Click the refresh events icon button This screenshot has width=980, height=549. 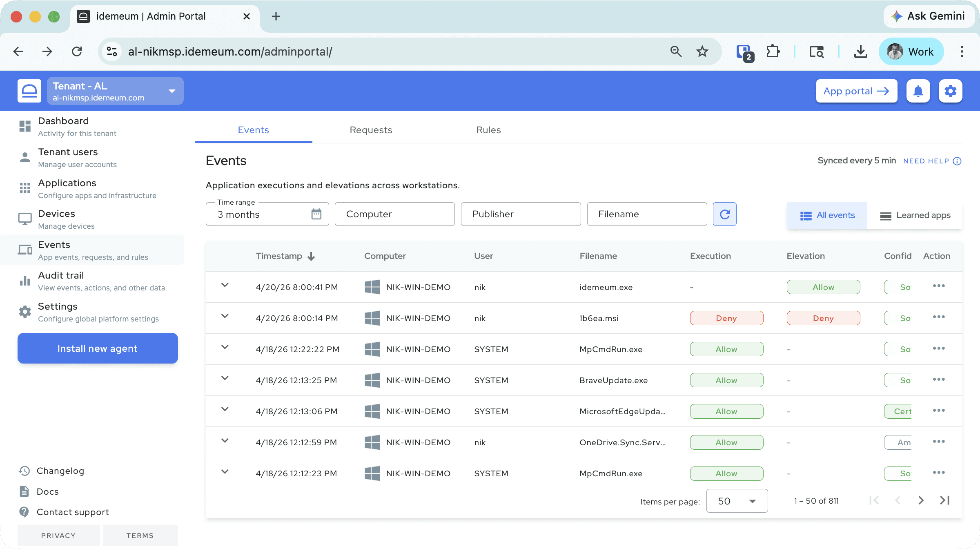(724, 214)
